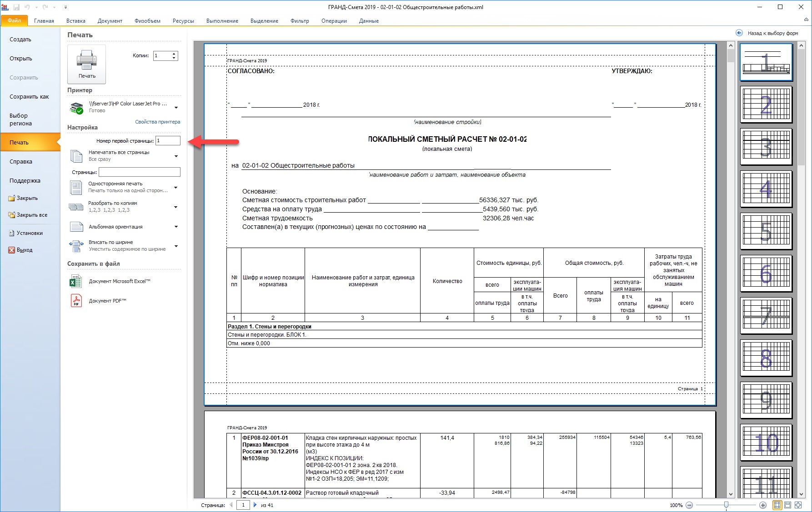Expand Альбомная ориентация dropdown arrow
Image resolution: width=812 pixels, height=512 pixels.
pyautogui.click(x=176, y=227)
